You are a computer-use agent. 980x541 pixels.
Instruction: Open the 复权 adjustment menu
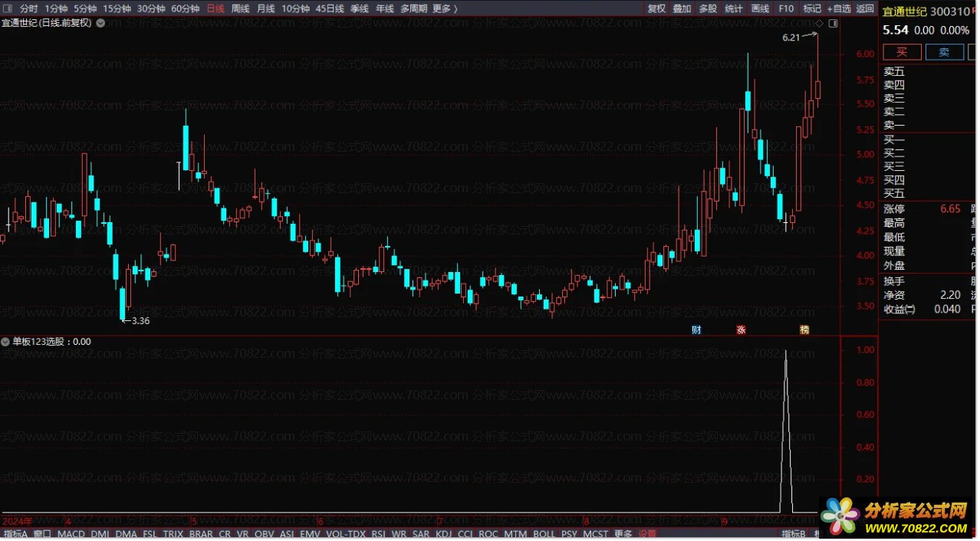coord(656,8)
